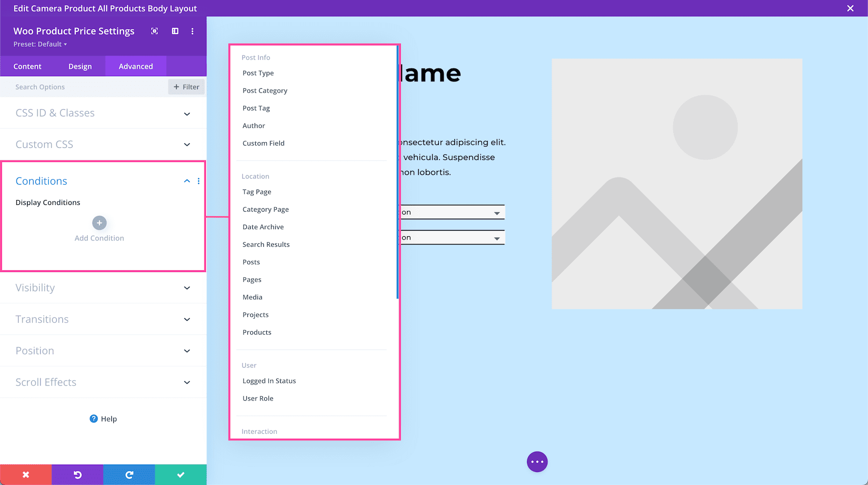Switch to the Content tab
The image size is (868, 485).
27,67
